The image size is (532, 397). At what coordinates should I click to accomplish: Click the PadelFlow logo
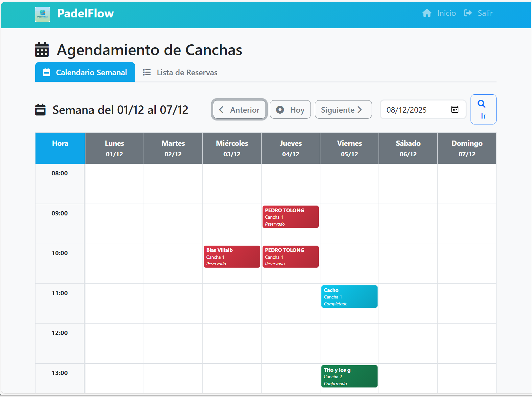point(43,14)
